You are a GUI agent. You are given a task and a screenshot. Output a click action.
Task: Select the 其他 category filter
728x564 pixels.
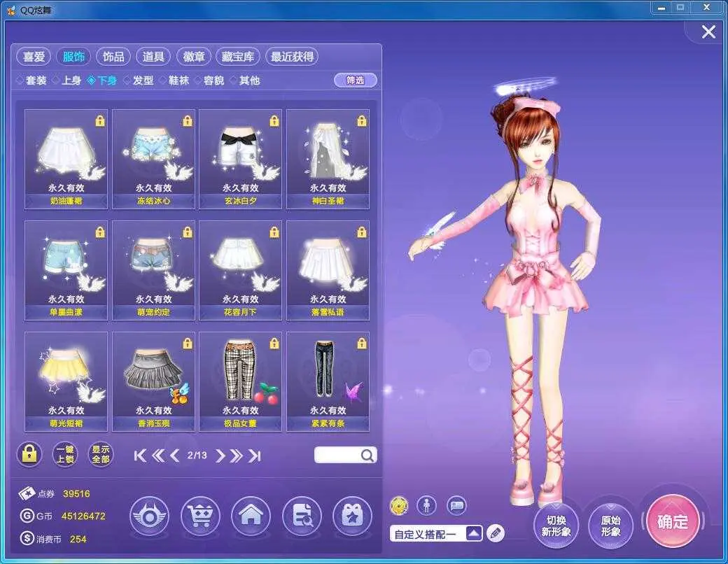(245, 80)
